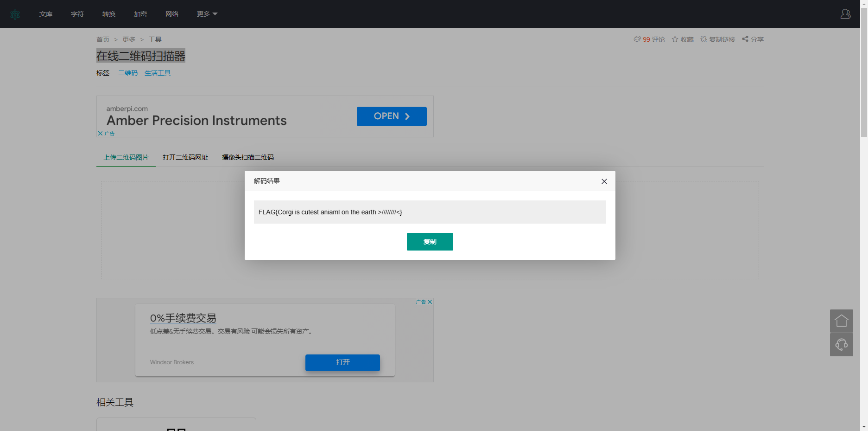Image resolution: width=868 pixels, height=431 pixels.
Task: Click 打开 button in Windsor Brokers ad
Action: click(x=342, y=362)
